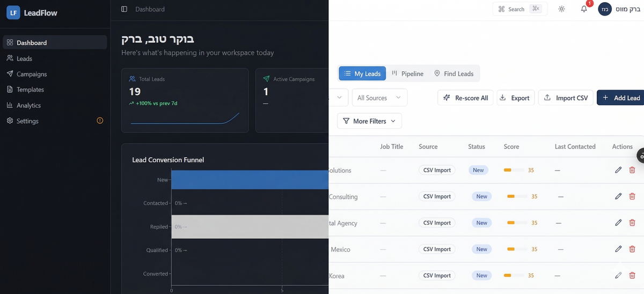Viewport: 644px width, 294px height.
Task: Delete the Agency lead row
Action: (632, 223)
